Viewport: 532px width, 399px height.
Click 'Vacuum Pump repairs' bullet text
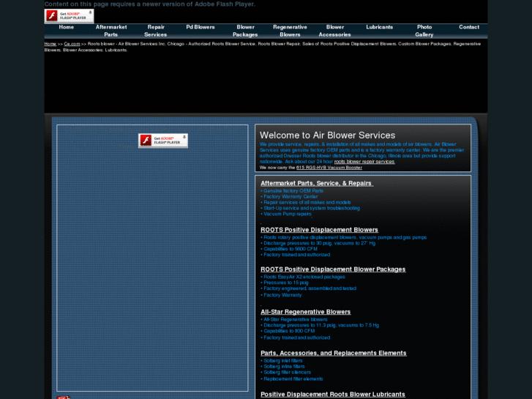click(x=288, y=214)
